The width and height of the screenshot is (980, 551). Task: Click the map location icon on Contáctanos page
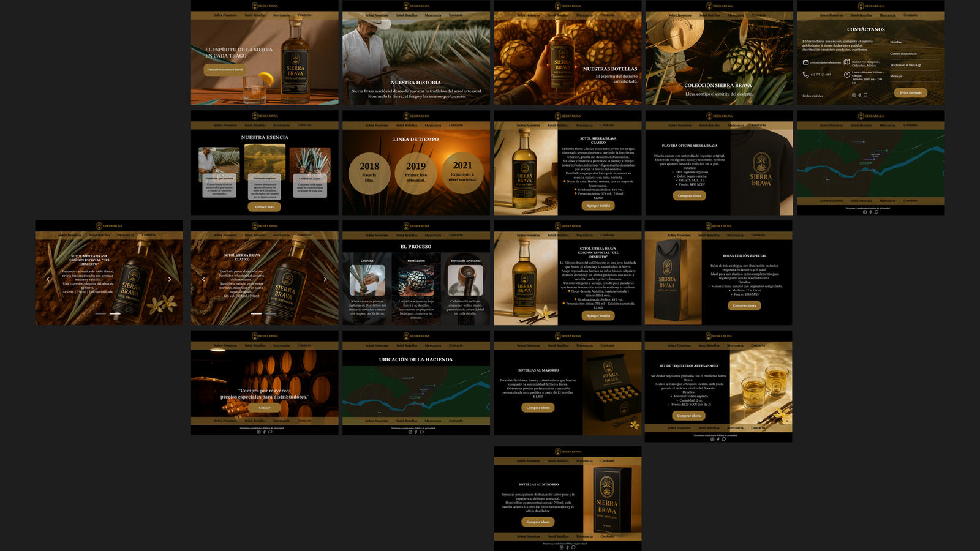point(846,62)
